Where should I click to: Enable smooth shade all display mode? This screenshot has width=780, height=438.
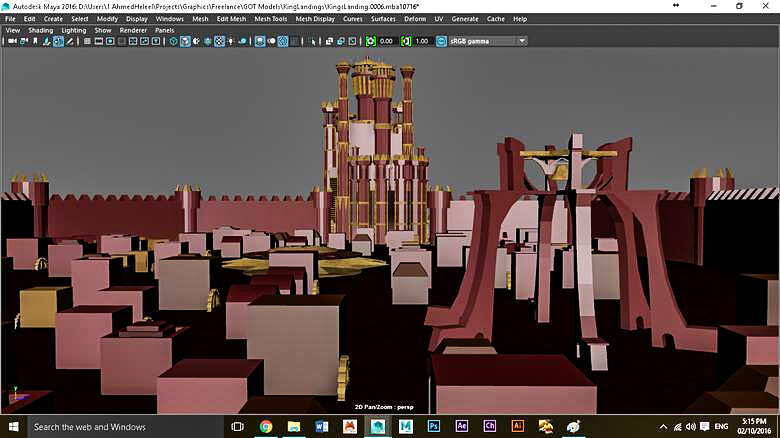[186, 41]
